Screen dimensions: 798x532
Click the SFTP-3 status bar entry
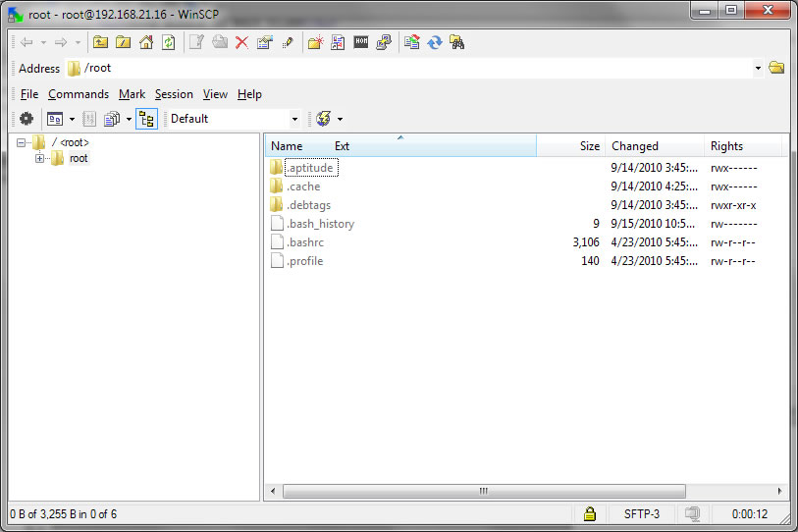coord(641,513)
